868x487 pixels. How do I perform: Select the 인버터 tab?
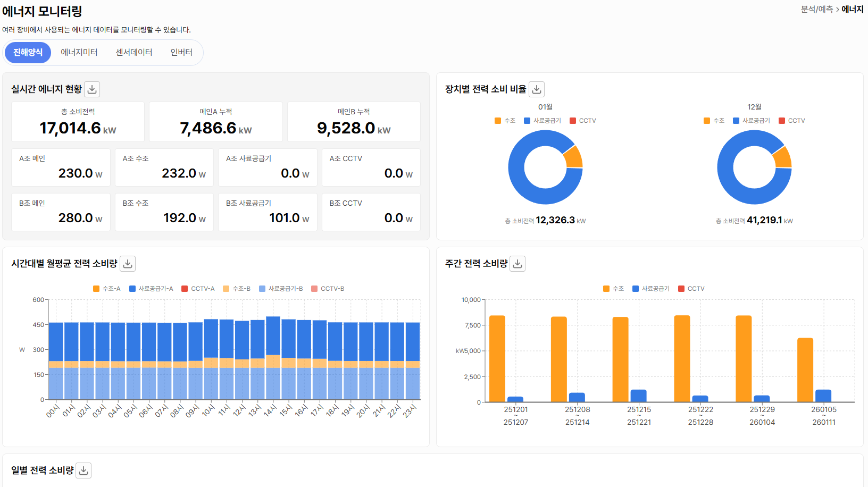181,53
